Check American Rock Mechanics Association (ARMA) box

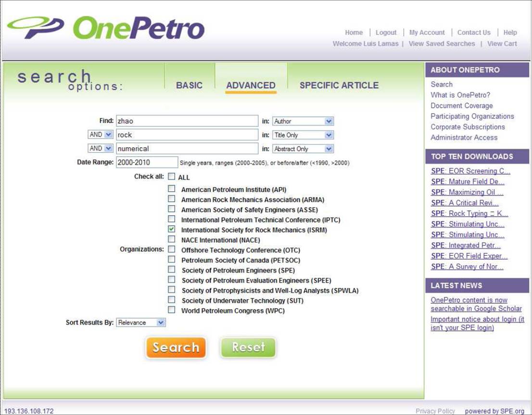[172, 199]
